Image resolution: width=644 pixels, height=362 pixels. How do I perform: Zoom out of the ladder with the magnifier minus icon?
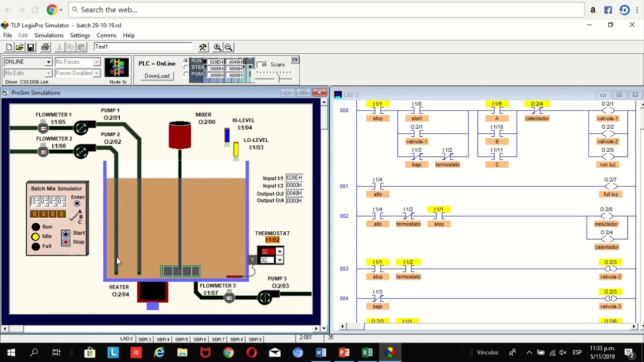pos(228,47)
